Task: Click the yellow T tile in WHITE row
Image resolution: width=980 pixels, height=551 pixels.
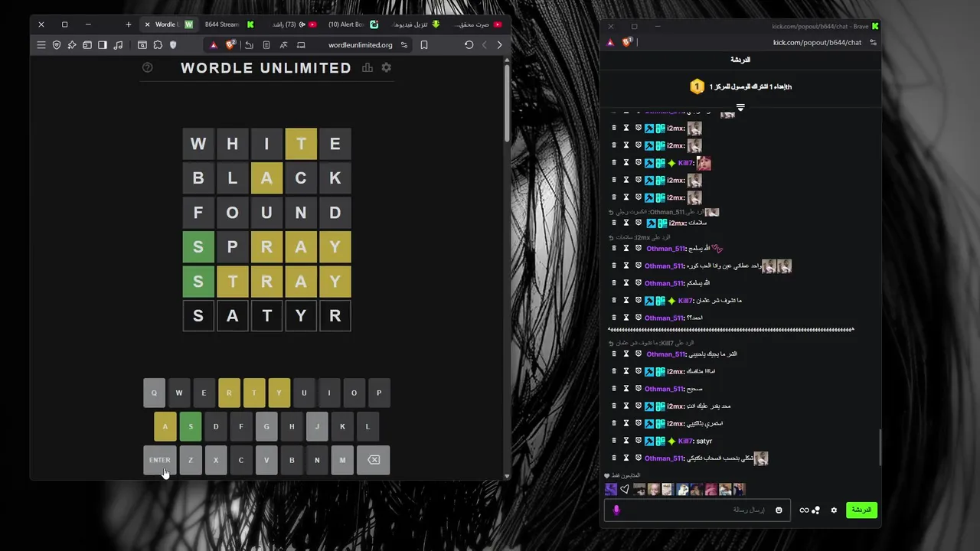Action: tap(301, 144)
